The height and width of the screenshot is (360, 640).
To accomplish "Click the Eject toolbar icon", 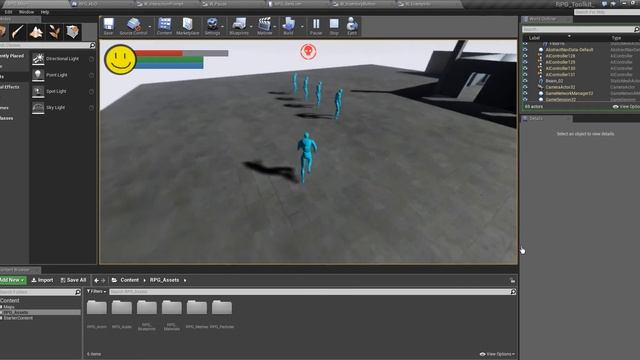I will point(352,26).
